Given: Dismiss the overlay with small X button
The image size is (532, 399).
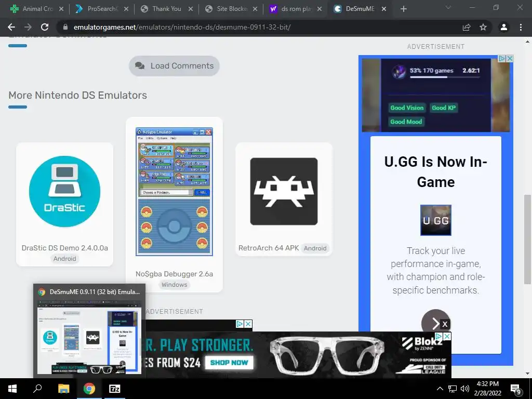Looking at the screenshot, I should (x=445, y=324).
